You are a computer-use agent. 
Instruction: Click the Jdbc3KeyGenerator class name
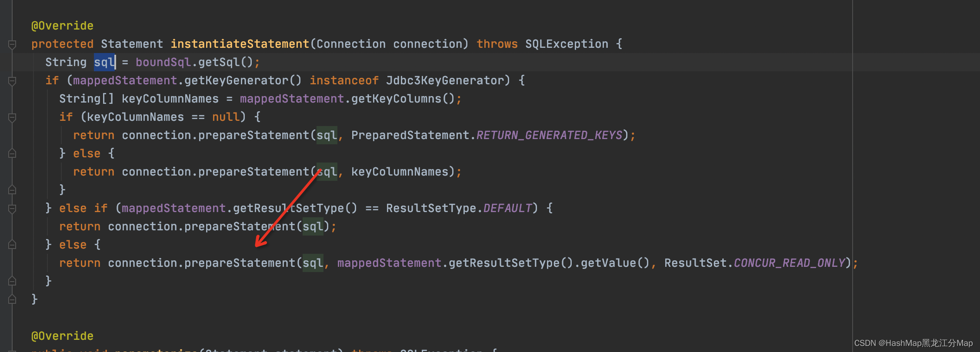pos(445,80)
